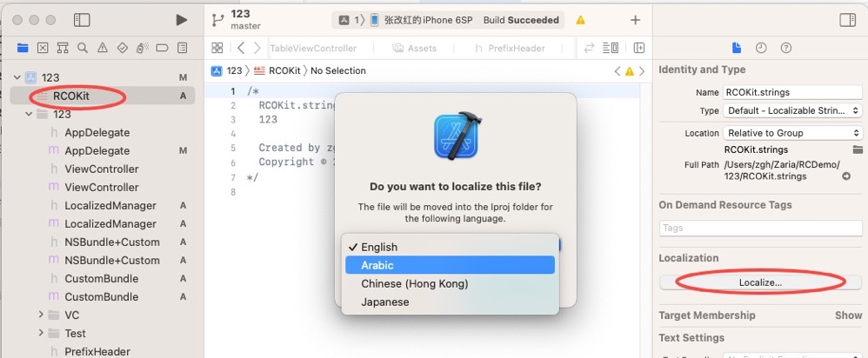Show Target Membership section

(848, 315)
